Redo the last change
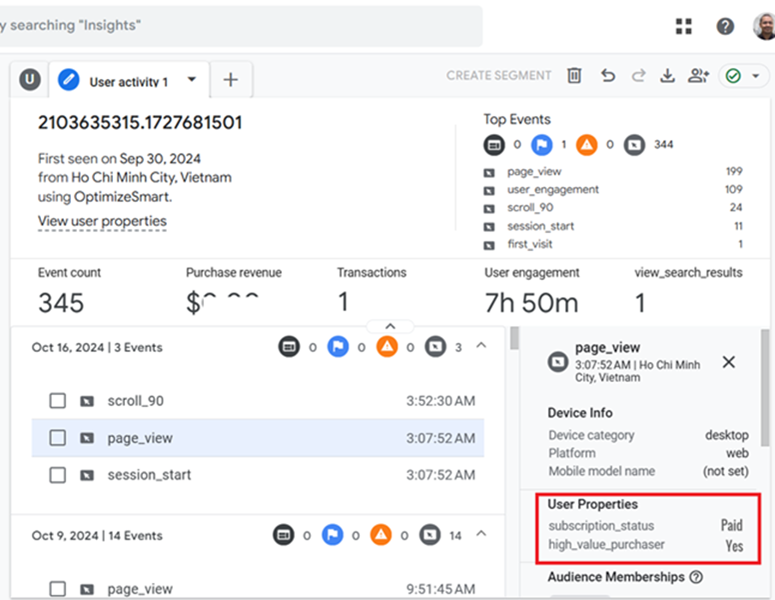The image size is (775, 600). [639, 76]
